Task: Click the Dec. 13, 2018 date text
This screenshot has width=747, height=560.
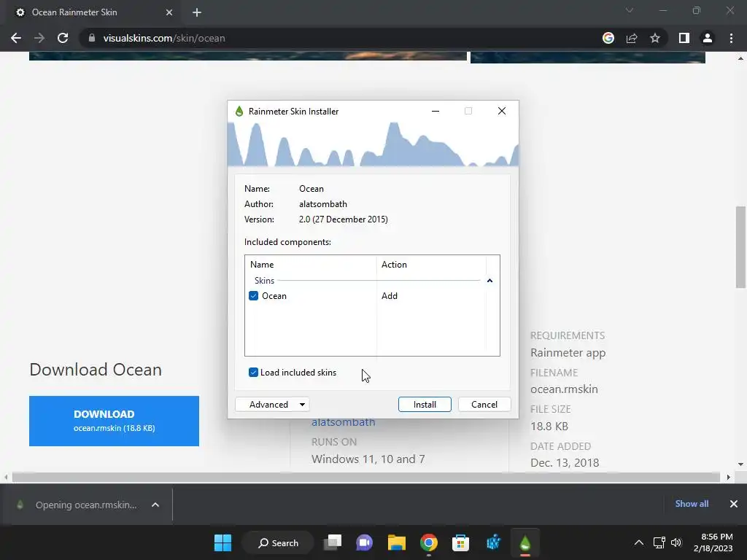Action: tap(565, 463)
